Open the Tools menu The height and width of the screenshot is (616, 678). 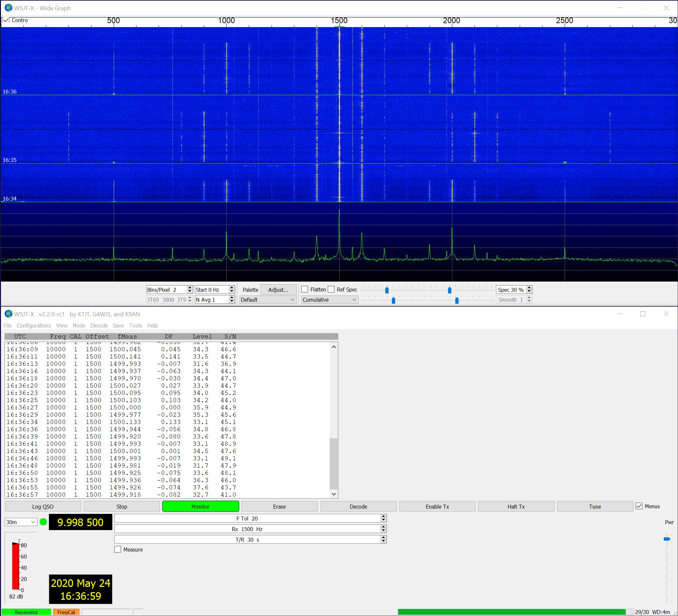136,325
